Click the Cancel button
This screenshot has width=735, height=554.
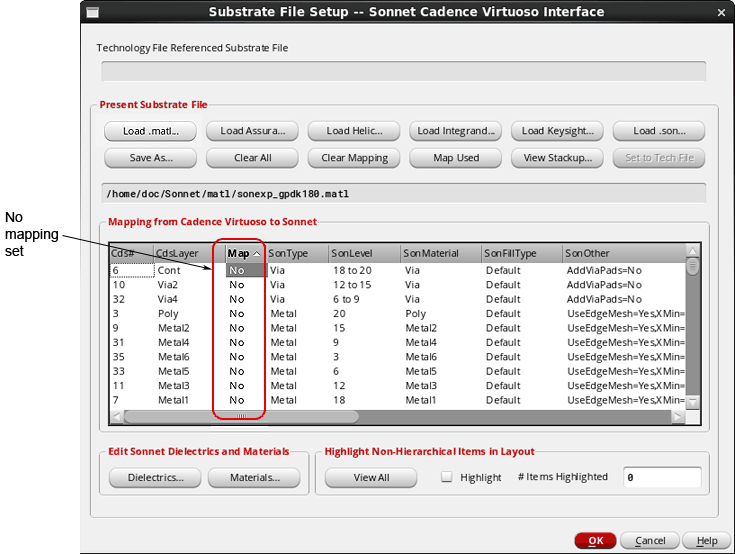click(650, 540)
